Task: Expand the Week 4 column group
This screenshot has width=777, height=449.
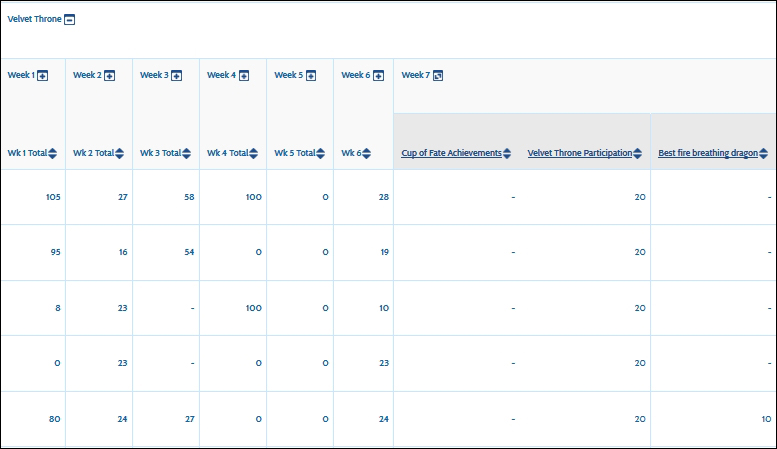Action: pyautogui.click(x=244, y=76)
